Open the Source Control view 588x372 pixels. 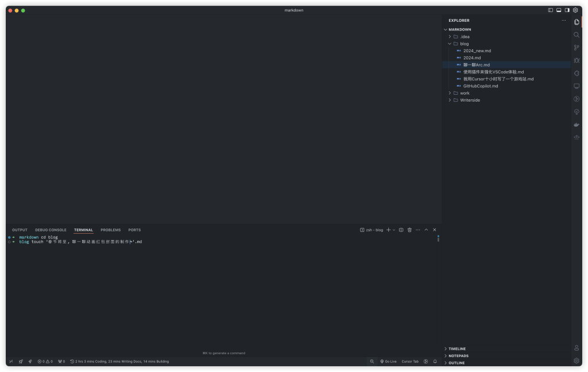577,48
